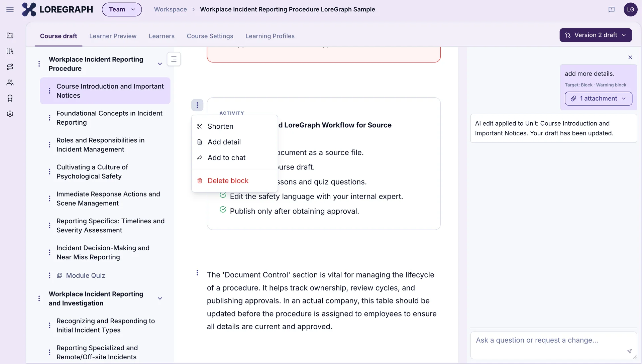642x364 pixels.
Task: Select Reporting Specialized and Remote/Off-site Incidents
Action: [97, 352]
